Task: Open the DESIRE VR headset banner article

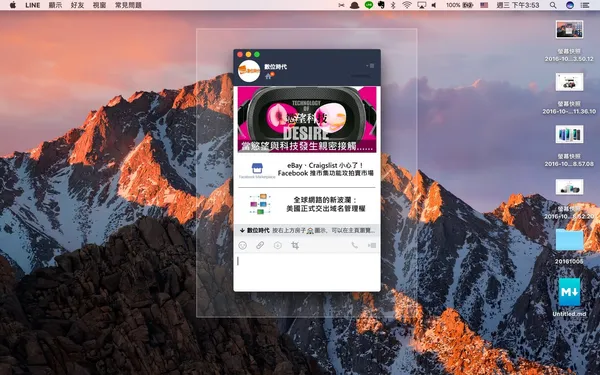Action: [x=307, y=119]
